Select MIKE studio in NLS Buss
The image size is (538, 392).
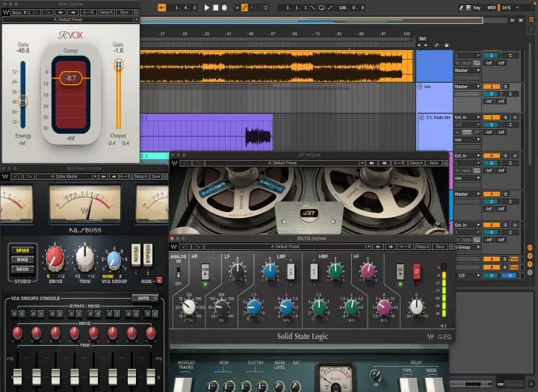click(22, 260)
